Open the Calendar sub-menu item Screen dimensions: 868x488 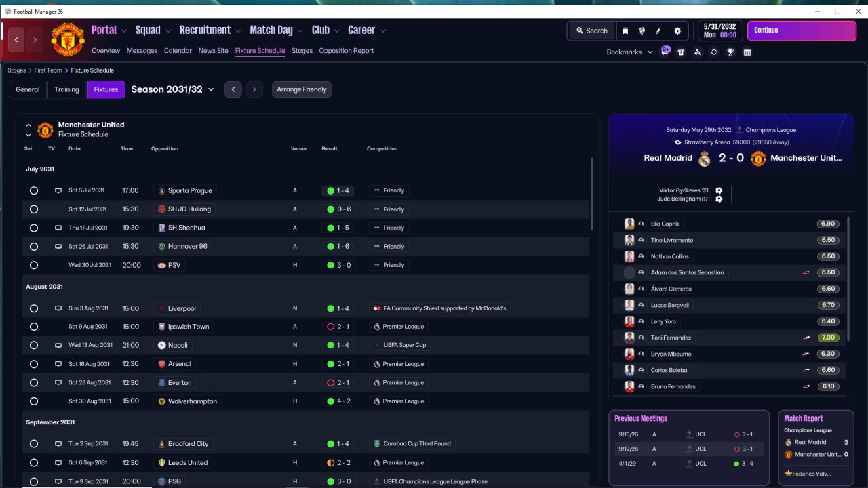click(178, 51)
